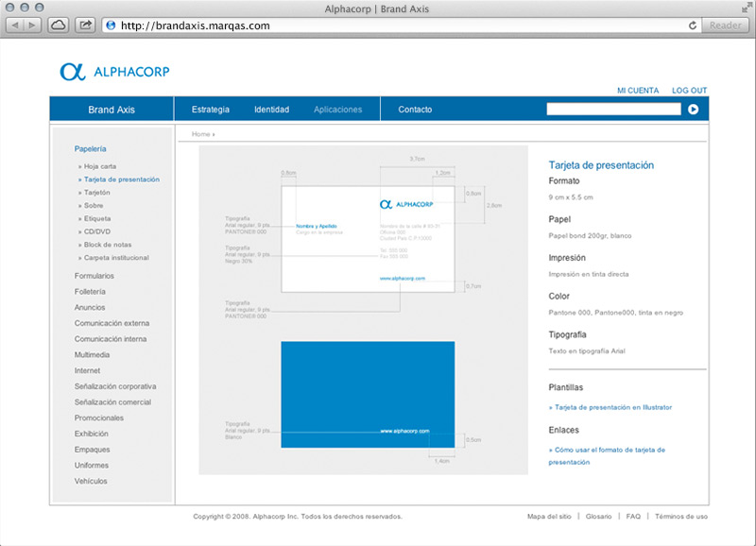Image resolution: width=756 pixels, height=546 pixels.
Task: Expand the Formularios sidebar section
Action: pyautogui.click(x=94, y=276)
